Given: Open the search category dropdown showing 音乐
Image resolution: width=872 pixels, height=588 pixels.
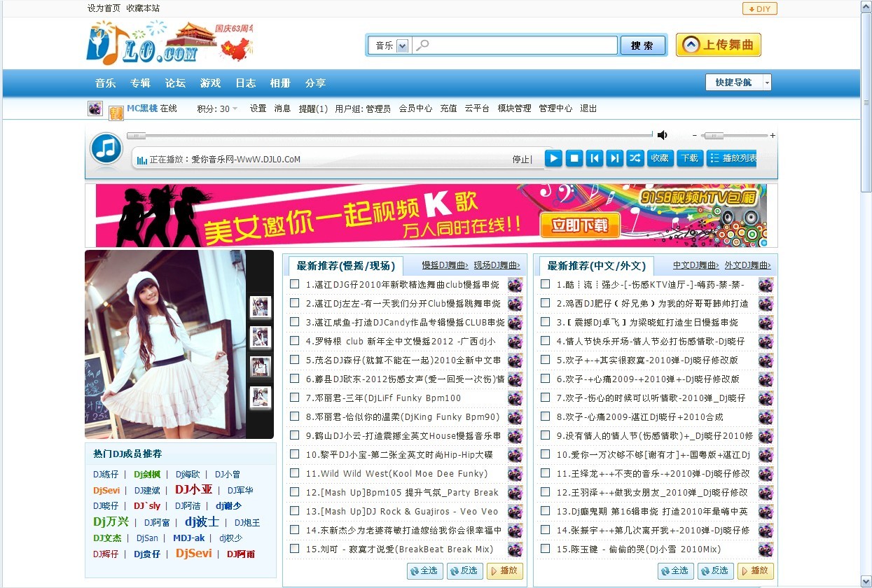Looking at the screenshot, I should [x=388, y=45].
